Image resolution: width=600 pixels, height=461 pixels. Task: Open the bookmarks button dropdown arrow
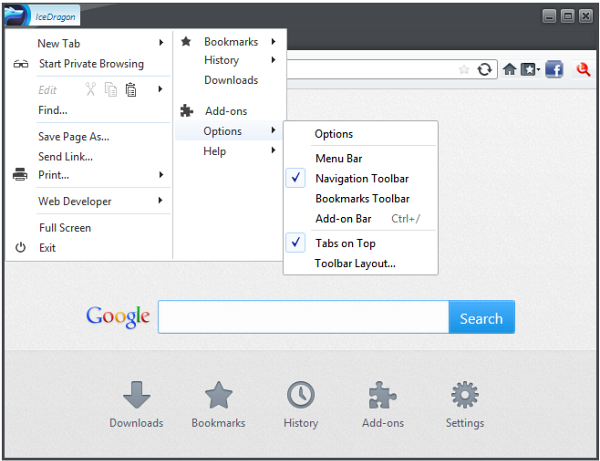tap(538, 70)
